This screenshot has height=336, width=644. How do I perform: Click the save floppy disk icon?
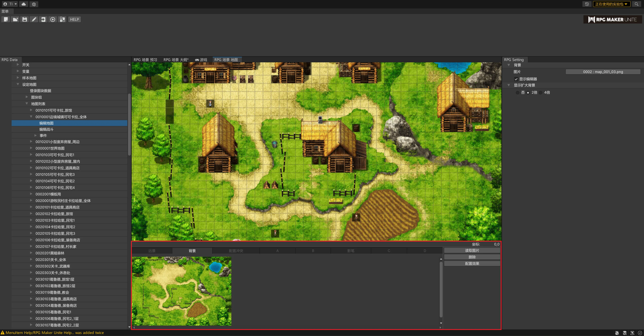pos(24,19)
